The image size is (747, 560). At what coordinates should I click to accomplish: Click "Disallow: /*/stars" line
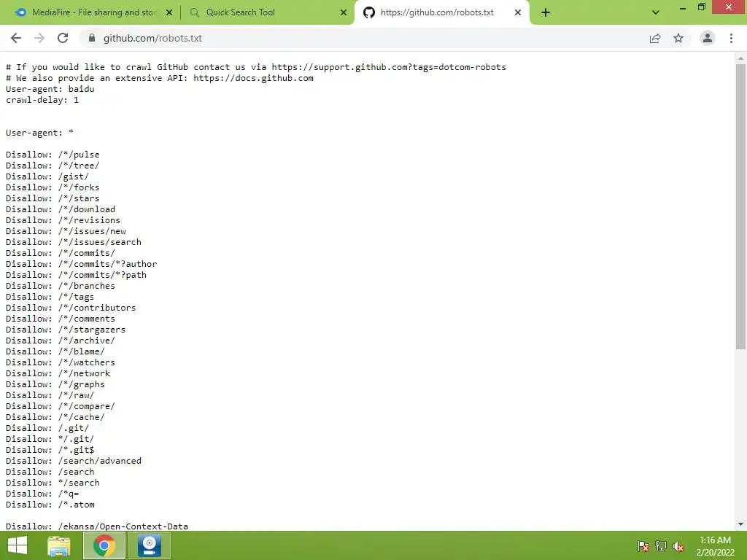pyautogui.click(x=53, y=198)
